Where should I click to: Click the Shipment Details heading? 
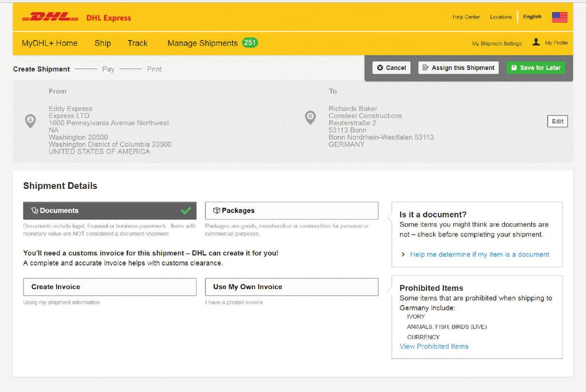tap(60, 186)
